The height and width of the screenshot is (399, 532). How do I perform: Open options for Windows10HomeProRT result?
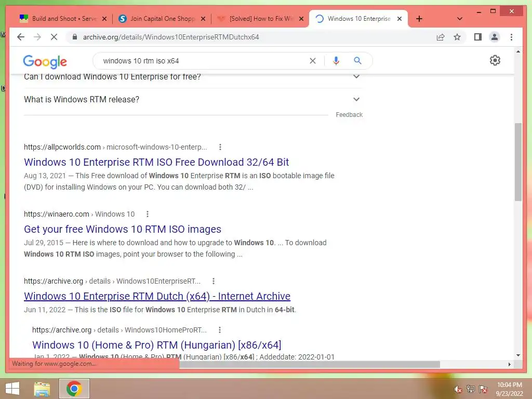[x=220, y=330]
